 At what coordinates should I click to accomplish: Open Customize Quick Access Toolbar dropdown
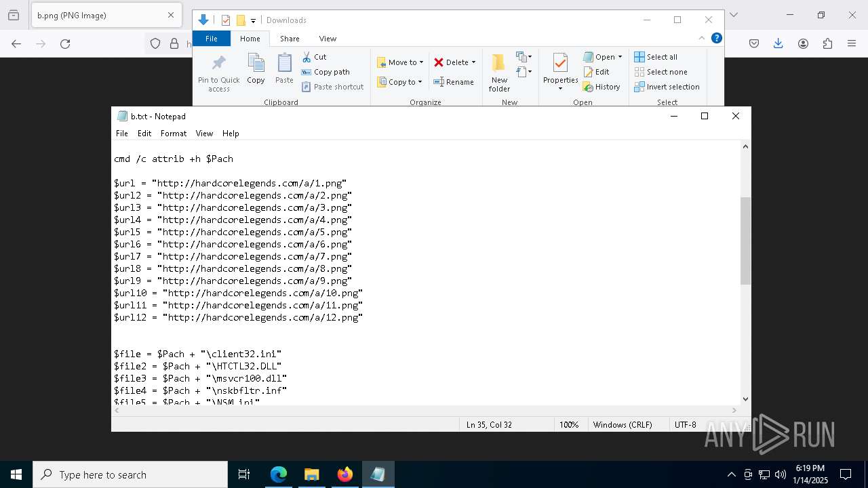click(253, 20)
